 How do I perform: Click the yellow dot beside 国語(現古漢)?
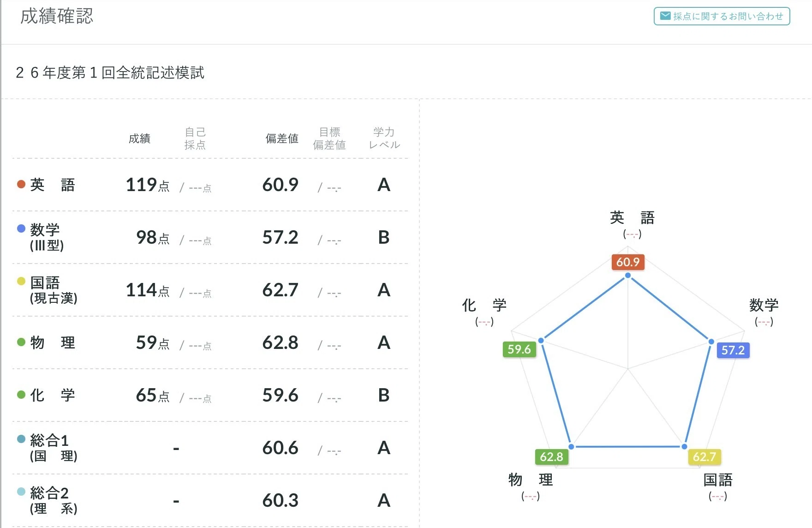click(21, 281)
